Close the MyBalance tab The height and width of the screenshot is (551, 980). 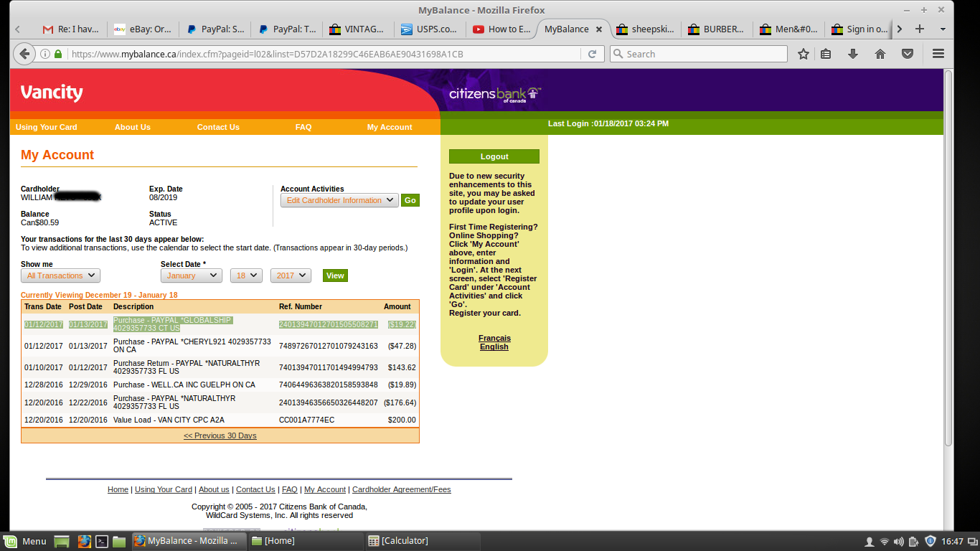[x=599, y=29]
